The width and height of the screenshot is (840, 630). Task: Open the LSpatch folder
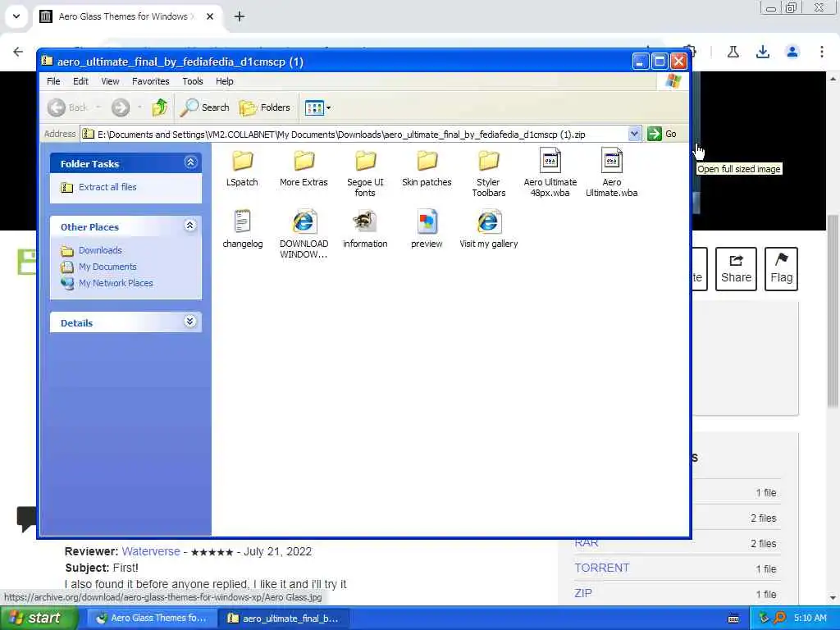242,167
